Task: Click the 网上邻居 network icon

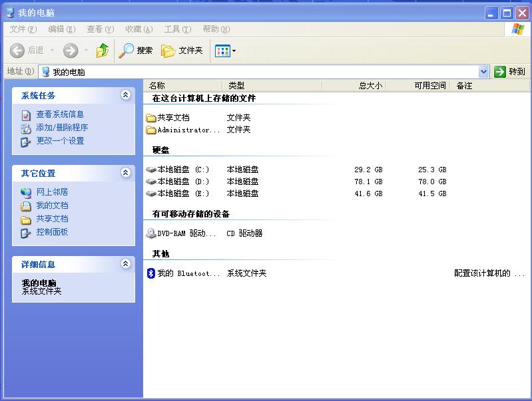Action: click(26, 193)
